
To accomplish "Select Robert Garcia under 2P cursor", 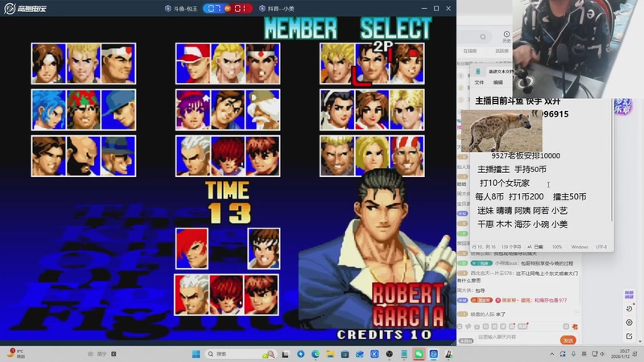I will click(372, 64).
